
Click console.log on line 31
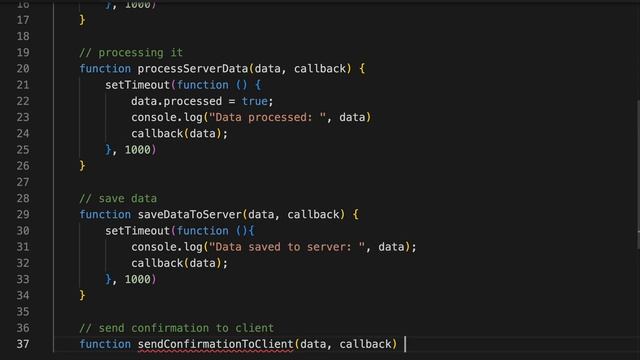(x=167, y=247)
